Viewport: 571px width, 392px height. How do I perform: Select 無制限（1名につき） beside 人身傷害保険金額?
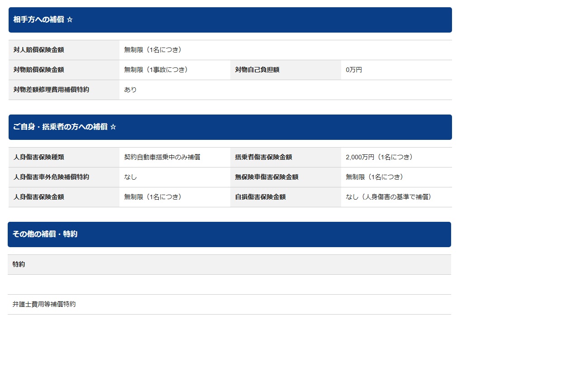pos(153,197)
